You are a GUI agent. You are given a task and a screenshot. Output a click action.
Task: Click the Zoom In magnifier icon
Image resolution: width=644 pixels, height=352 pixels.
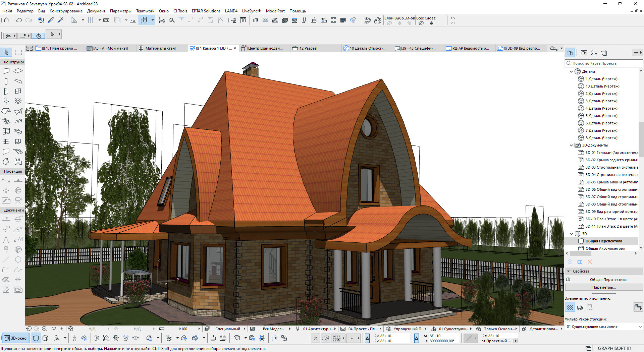coord(44,329)
